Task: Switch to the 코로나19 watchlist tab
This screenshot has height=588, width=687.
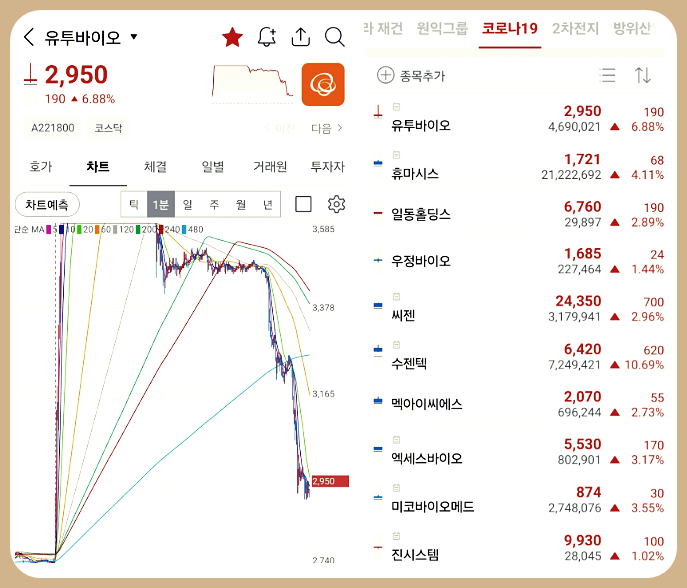Action: pos(510,29)
